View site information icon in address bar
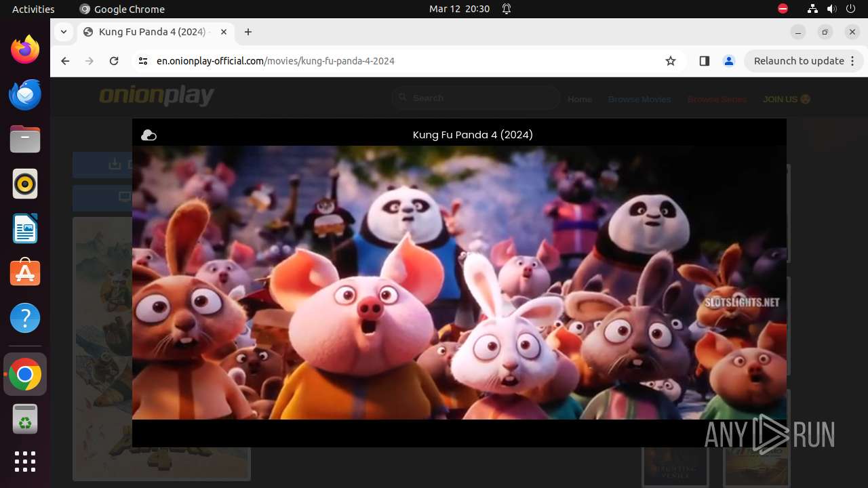The height and width of the screenshot is (488, 868). (142, 61)
